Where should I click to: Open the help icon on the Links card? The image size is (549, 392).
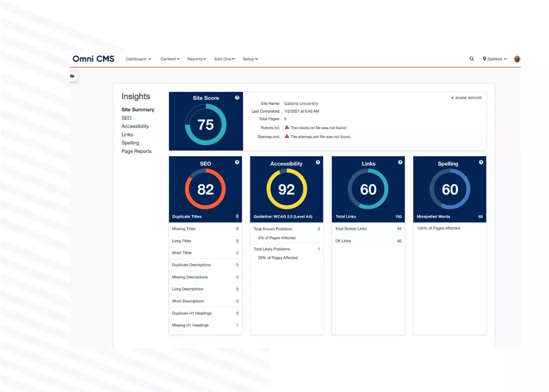[x=399, y=163]
